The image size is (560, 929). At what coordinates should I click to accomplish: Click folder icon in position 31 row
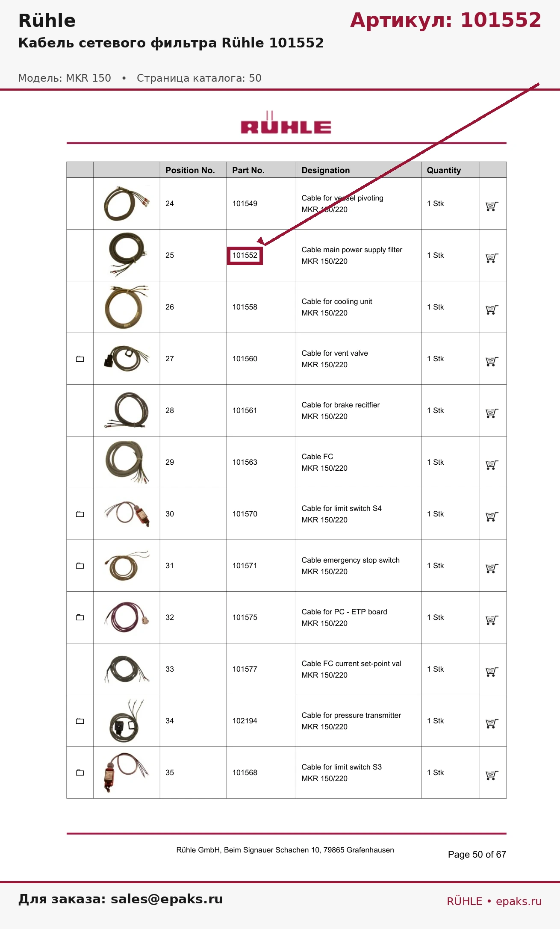pos(80,566)
